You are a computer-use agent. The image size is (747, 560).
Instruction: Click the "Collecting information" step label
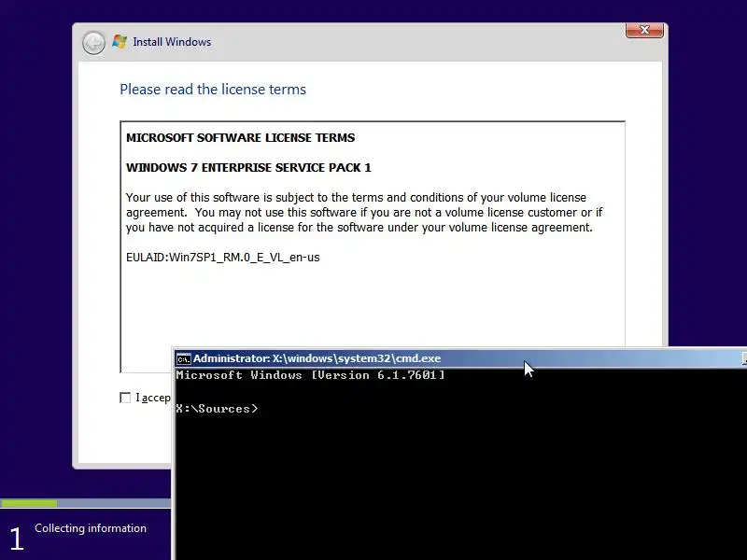tap(91, 528)
